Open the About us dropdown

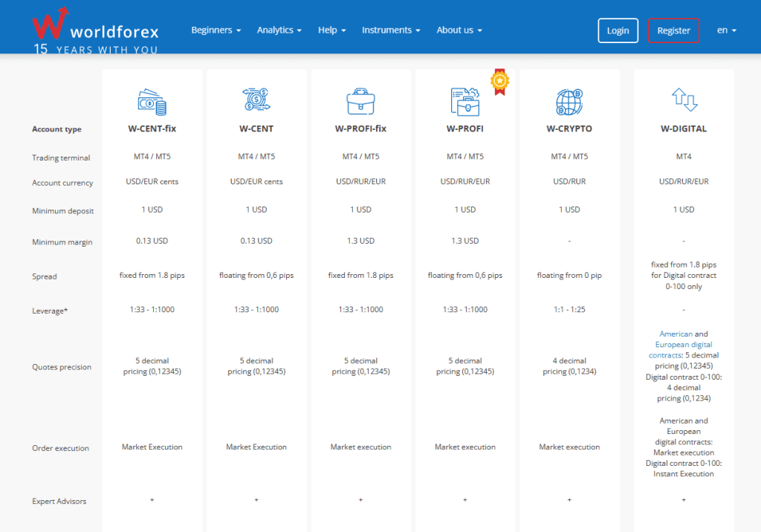(459, 30)
